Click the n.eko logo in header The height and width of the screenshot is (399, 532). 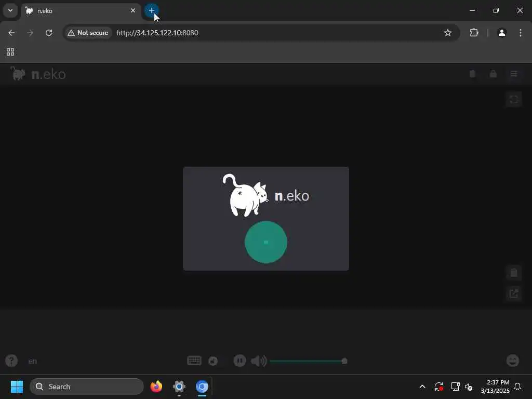[x=38, y=74]
